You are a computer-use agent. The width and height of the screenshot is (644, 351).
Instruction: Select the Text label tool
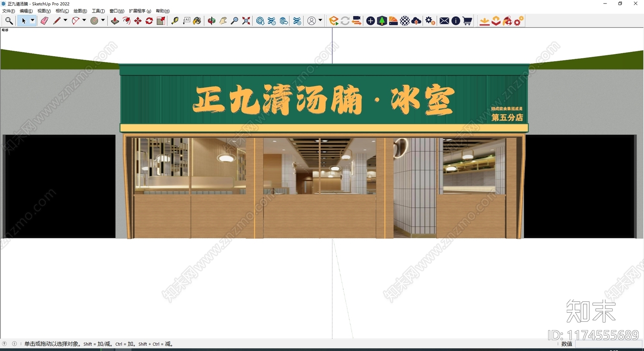click(186, 21)
